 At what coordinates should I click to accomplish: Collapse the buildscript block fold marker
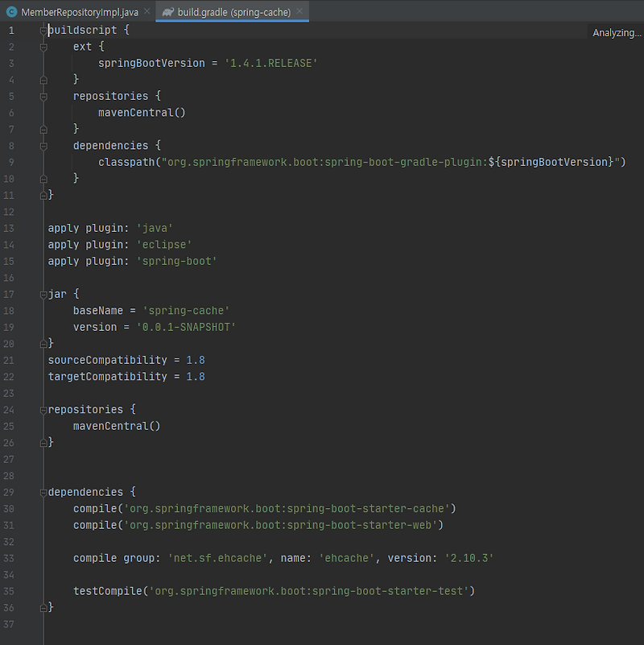pos(43,30)
